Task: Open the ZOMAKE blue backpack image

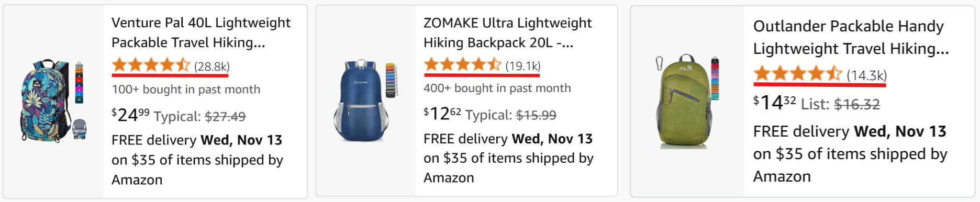Action: tap(365, 100)
